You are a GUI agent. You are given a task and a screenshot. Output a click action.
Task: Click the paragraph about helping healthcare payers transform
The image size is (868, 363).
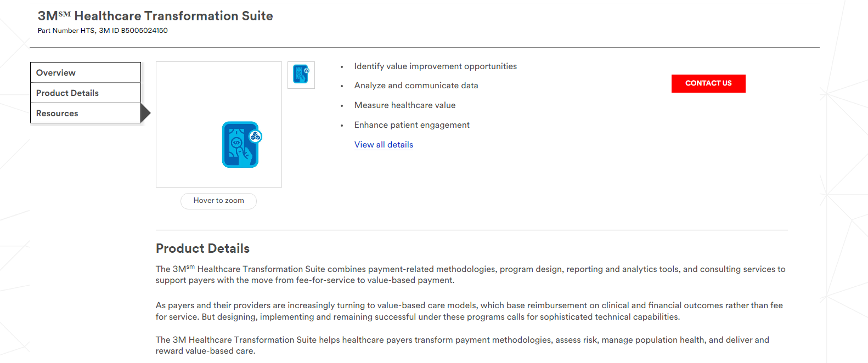point(462,345)
